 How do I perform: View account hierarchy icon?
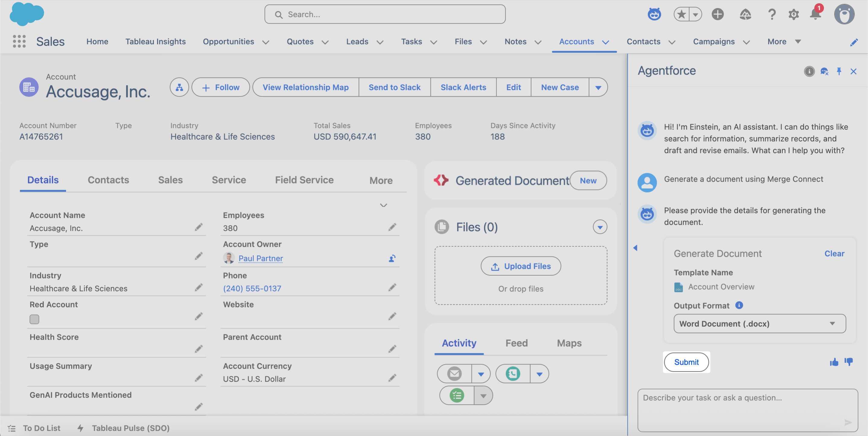[179, 87]
